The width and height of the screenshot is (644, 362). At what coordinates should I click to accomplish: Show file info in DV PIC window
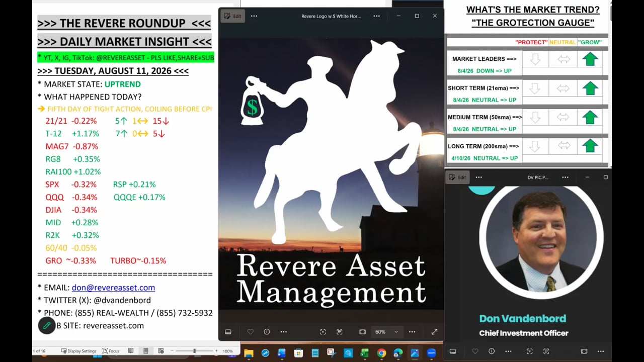tap(492, 351)
